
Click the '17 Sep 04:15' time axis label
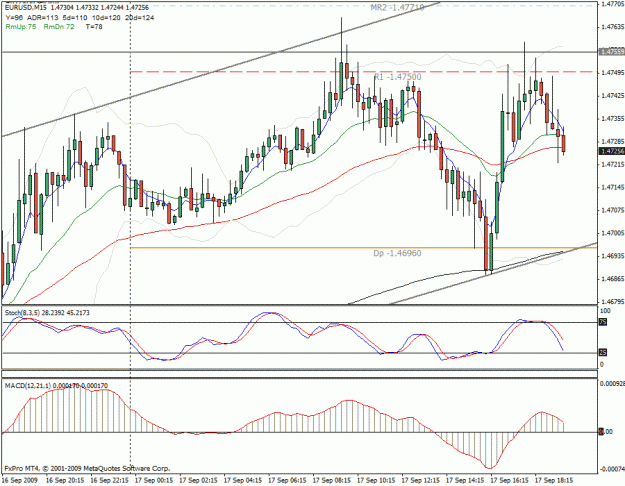pyautogui.click(x=243, y=480)
